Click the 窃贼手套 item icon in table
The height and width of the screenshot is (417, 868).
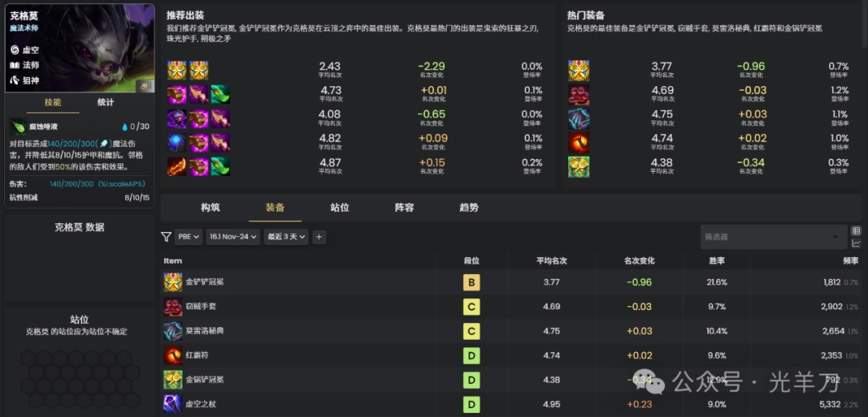pos(173,307)
